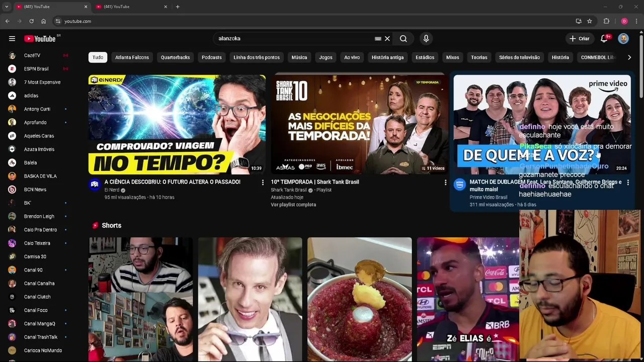Select the História antiga chip
Viewport: 644px width, 362px height.
[387, 57]
